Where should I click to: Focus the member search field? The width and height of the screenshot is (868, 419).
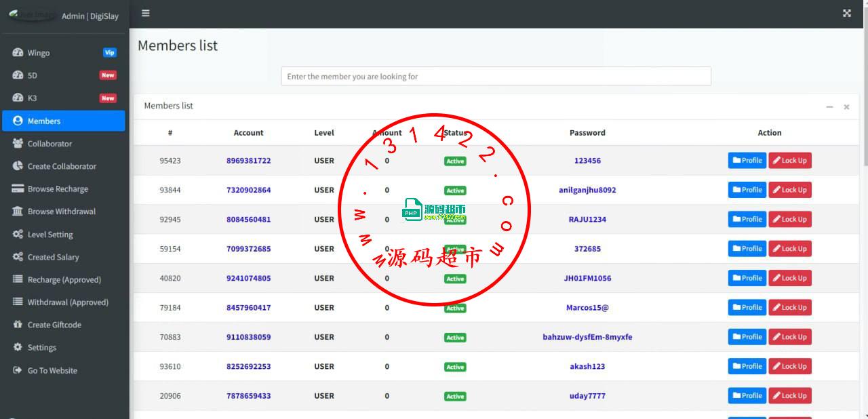point(496,76)
